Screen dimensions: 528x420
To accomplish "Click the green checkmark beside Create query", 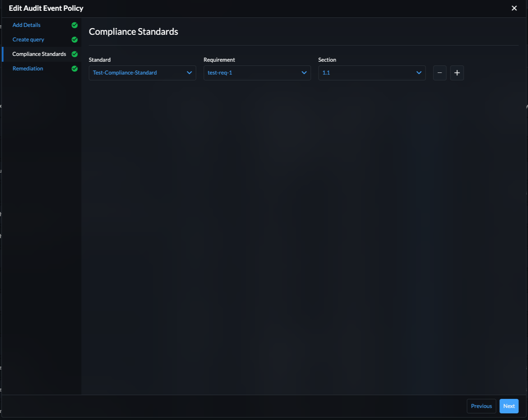I will [x=75, y=39].
